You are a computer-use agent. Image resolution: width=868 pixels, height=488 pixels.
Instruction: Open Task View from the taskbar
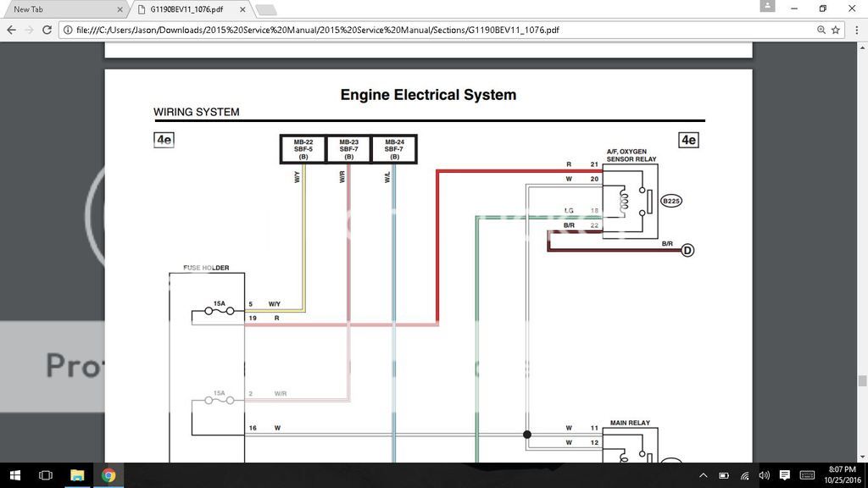click(x=45, y=474)
